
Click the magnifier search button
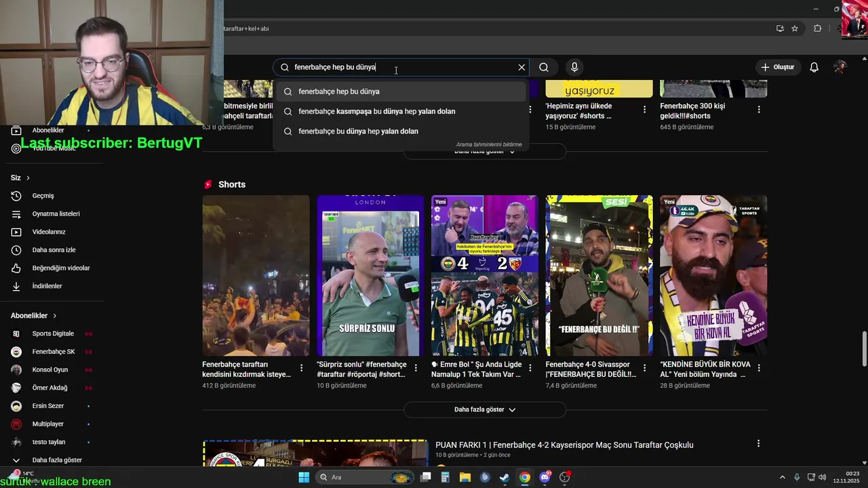point(544,67)
